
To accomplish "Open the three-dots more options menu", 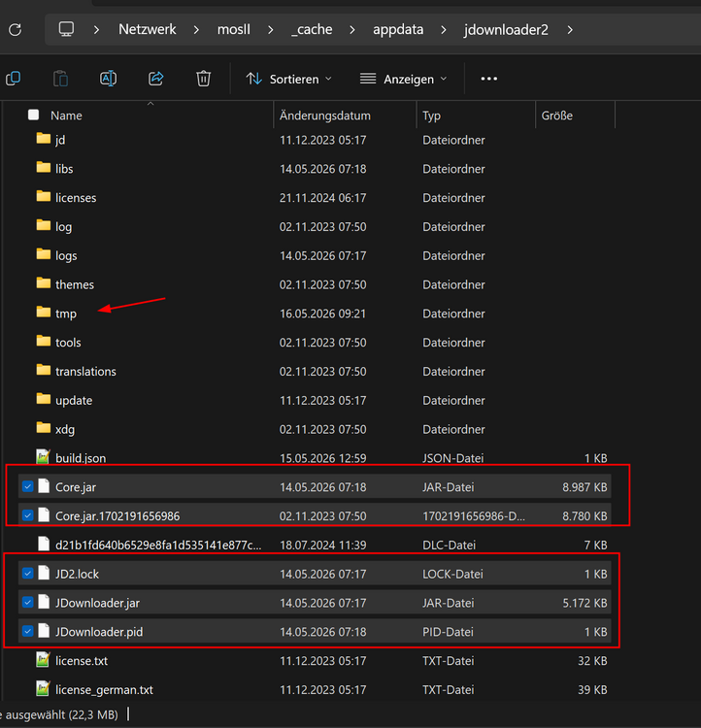I will tap(488, 79).
